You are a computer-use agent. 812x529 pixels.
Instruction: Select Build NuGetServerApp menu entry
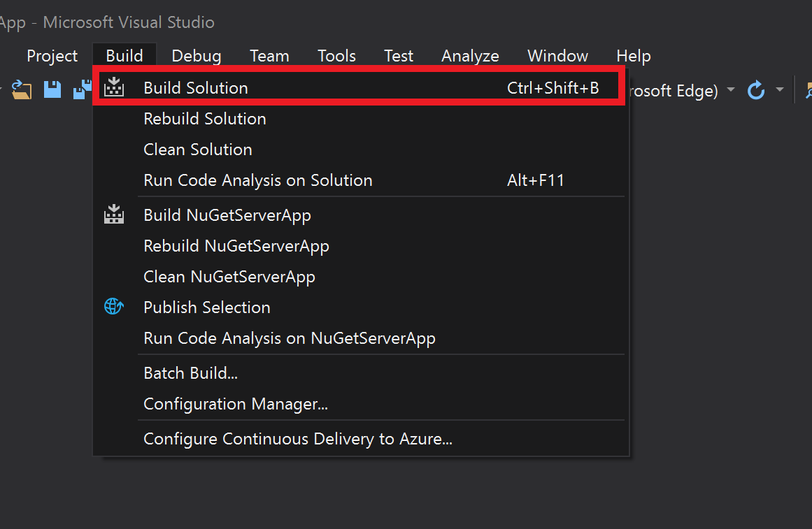(360, 215)
